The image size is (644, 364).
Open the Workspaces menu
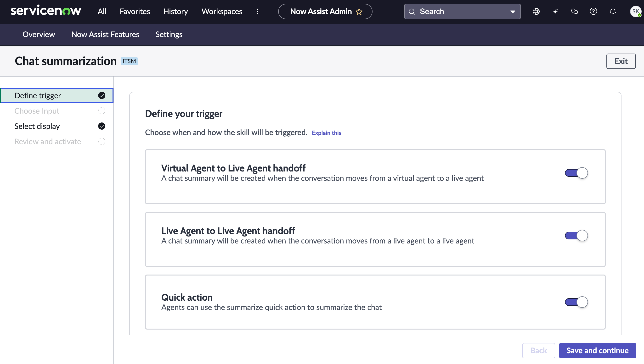point(222,11)
